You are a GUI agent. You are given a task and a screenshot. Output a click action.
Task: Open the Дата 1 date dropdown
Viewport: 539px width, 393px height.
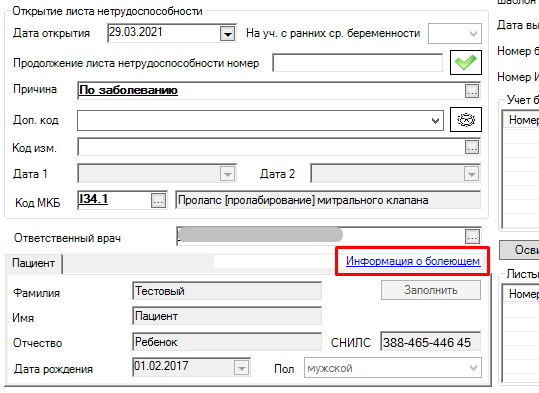pyautogui.click(x=227, y=174)
